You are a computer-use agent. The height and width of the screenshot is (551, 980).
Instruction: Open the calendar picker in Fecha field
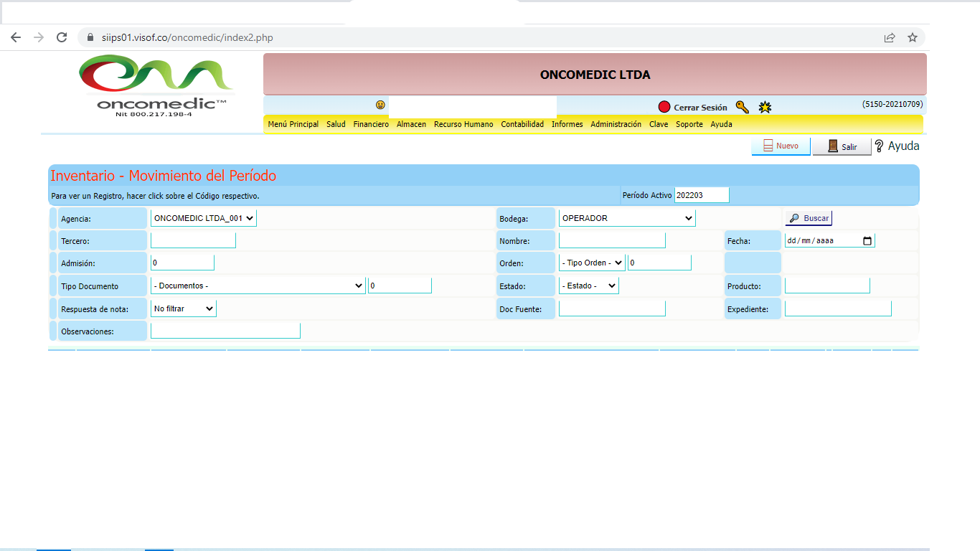[x=867, y=241]
